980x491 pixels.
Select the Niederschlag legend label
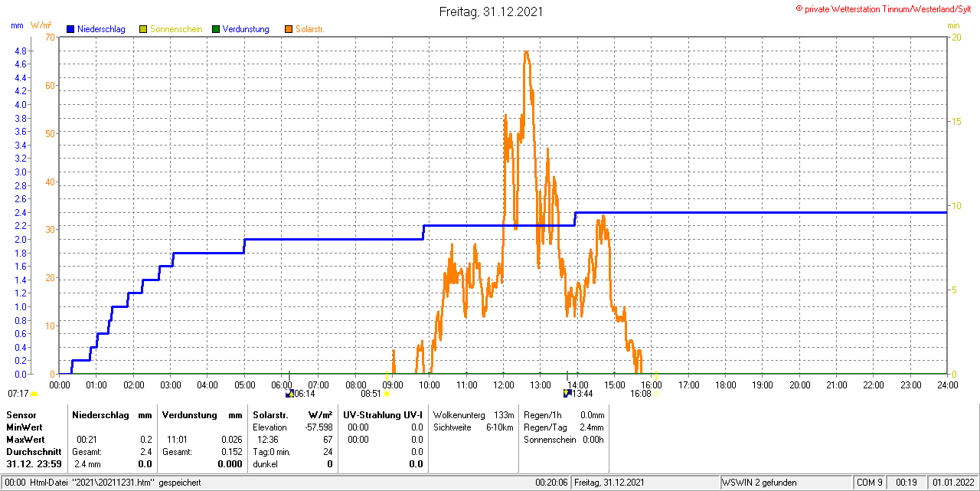click(x=101, y=29)
